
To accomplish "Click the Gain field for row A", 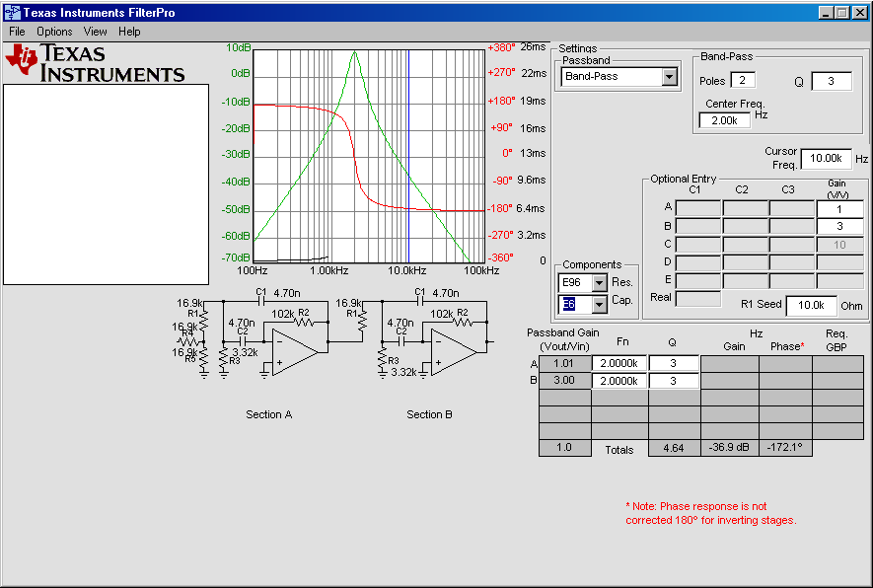I will click(x=839, y=209).
